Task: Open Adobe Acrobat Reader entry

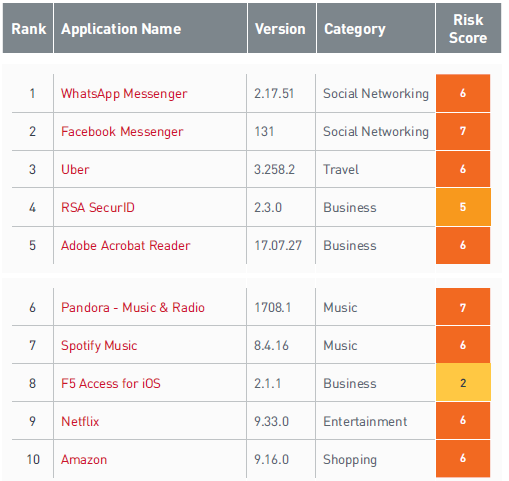Action: 125,245
